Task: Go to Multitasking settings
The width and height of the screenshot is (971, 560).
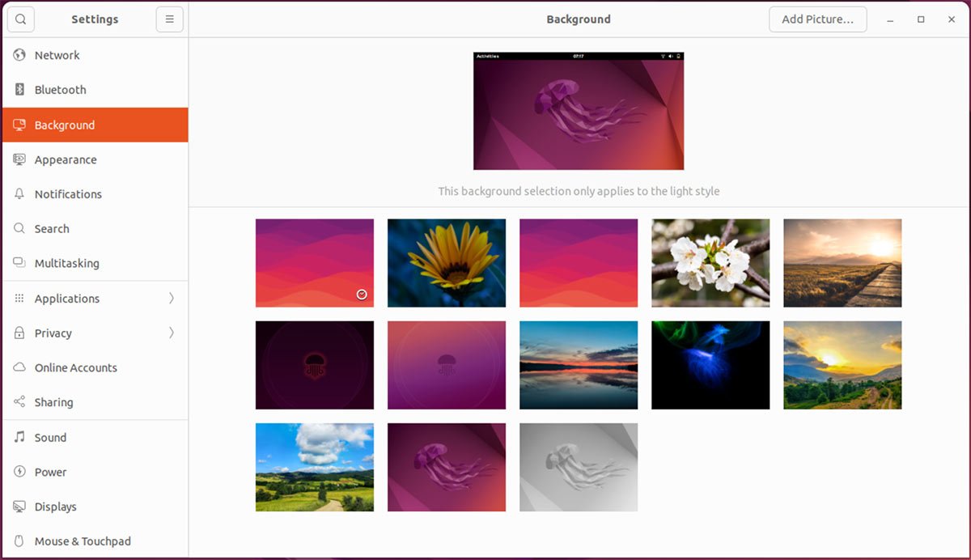Action: click(66, 263)
